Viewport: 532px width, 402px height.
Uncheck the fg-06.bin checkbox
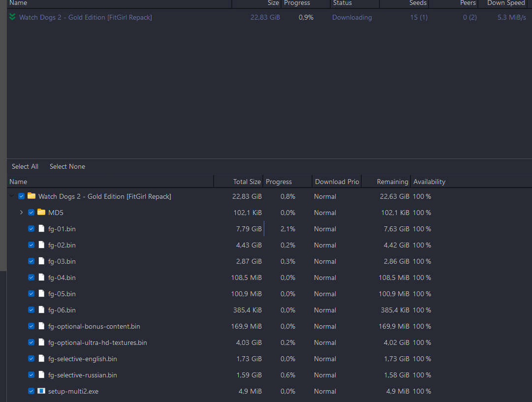pyautogui.click(x=31, y=310)
